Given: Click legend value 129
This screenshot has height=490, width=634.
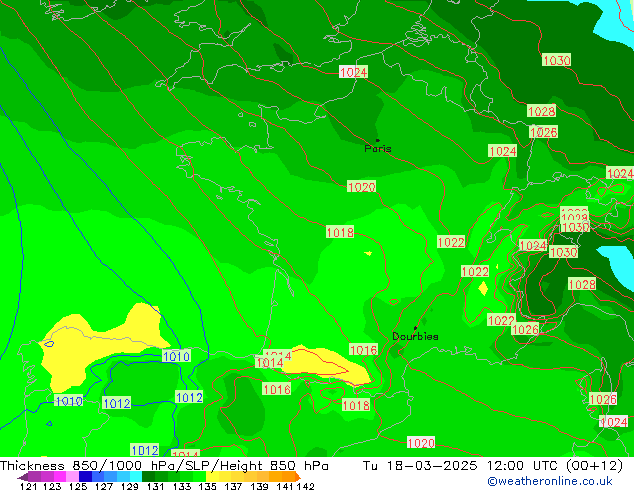Looking at the screenshot, I should (x=130, y=486).
